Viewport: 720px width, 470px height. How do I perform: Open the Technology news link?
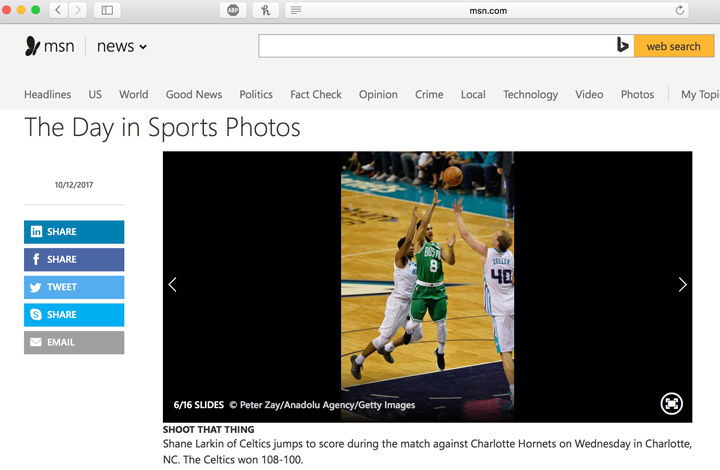[530, 95]
